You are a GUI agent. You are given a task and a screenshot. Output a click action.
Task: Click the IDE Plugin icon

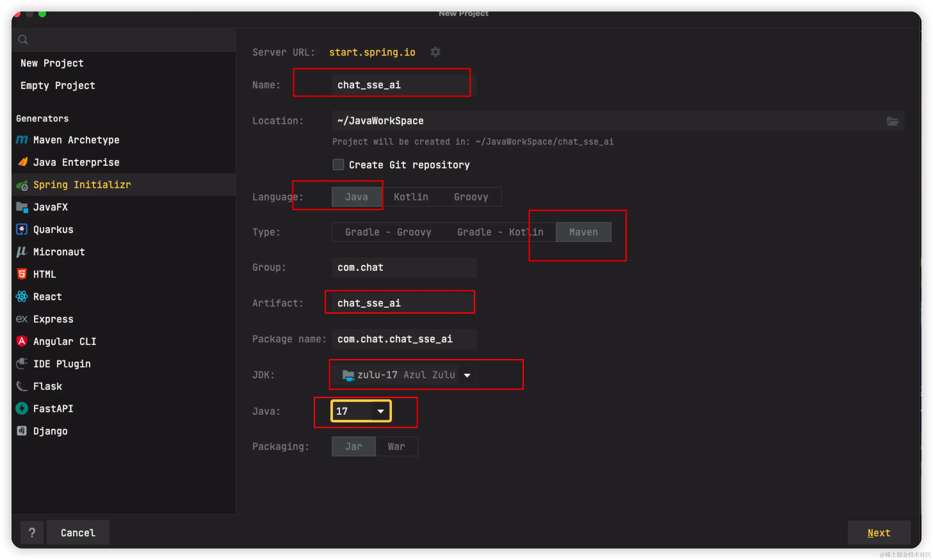(22, 364)
